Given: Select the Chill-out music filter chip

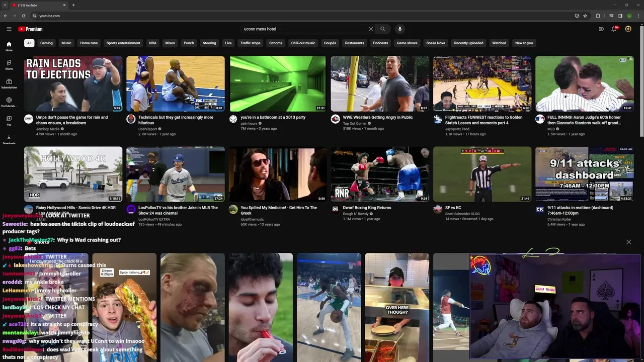Looking at the screenshot, I should click(303, 43).
